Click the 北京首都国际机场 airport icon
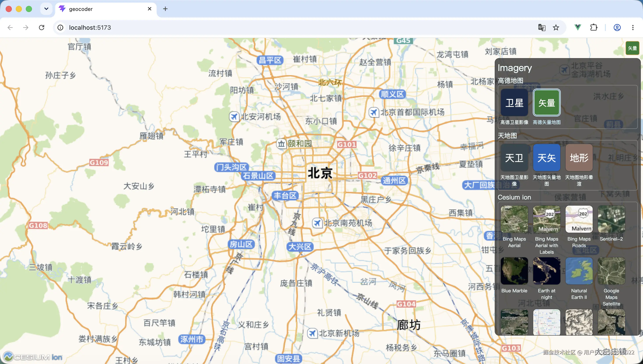Viewport: 643px width, 364px height. click(x=374, y=112)
